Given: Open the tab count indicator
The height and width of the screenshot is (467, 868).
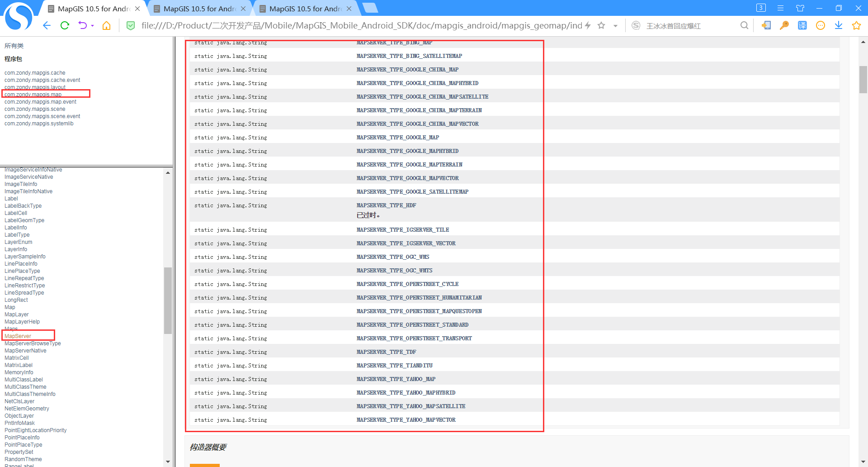Looking at the screenshot, I should pos(761,8).
